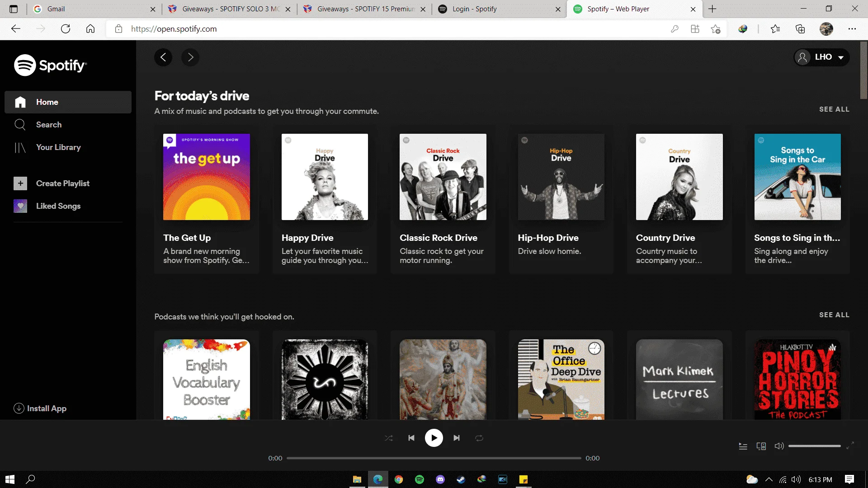Click the browser home icon
Image resolution: width=868 pixels, height=488 pixels.
pos(90,29)
